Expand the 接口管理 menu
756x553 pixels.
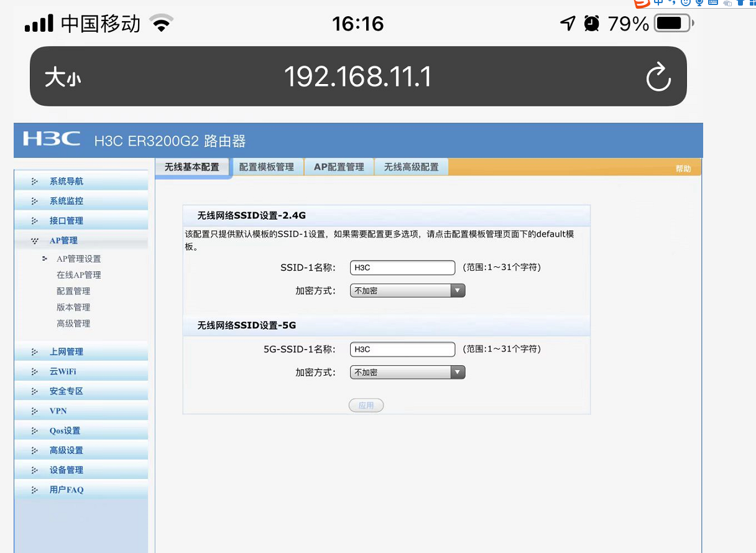click(81, 221)
